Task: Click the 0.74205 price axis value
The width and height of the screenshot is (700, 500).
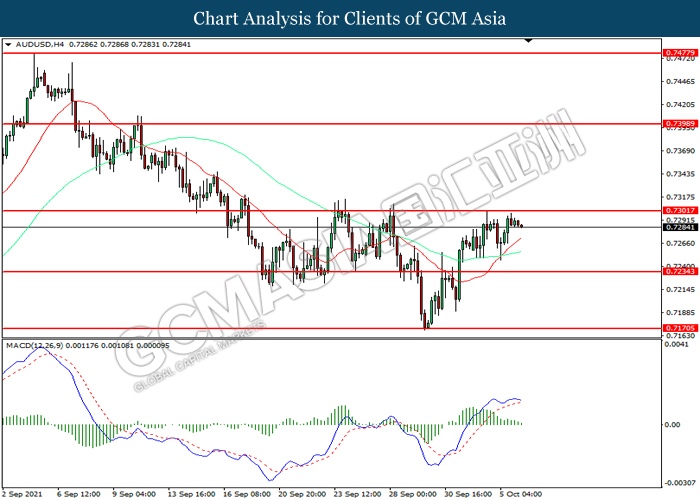Action: pos(680,105)
